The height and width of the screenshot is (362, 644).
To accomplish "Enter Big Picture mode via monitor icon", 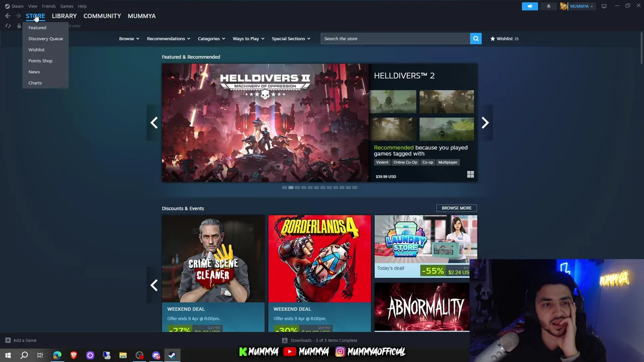I will tap(604, 6).
